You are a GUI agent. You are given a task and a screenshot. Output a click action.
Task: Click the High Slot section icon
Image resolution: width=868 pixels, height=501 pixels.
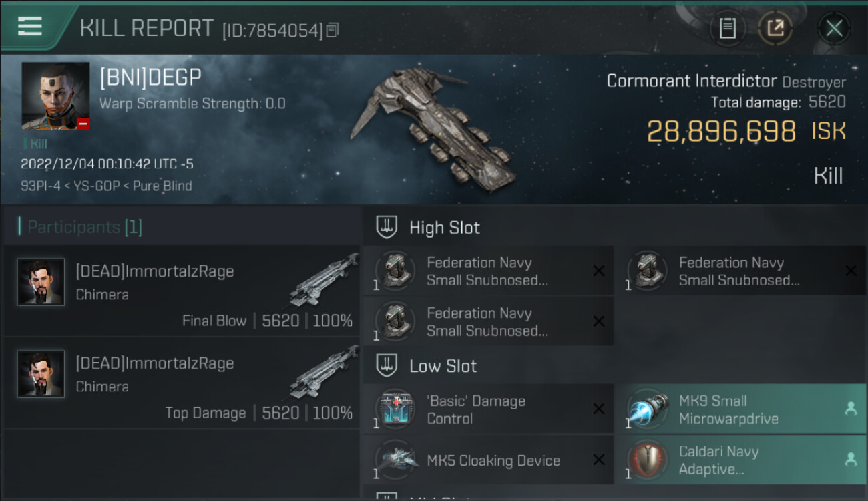(x=387, y=228)
